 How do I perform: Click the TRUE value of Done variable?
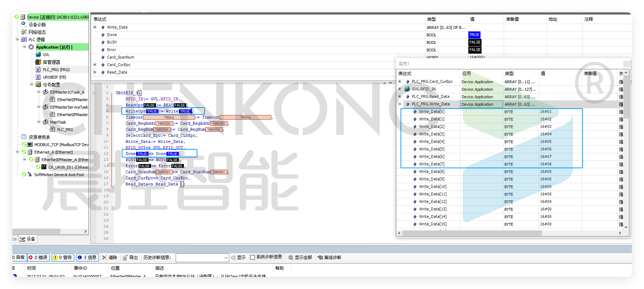coord(474,35)
